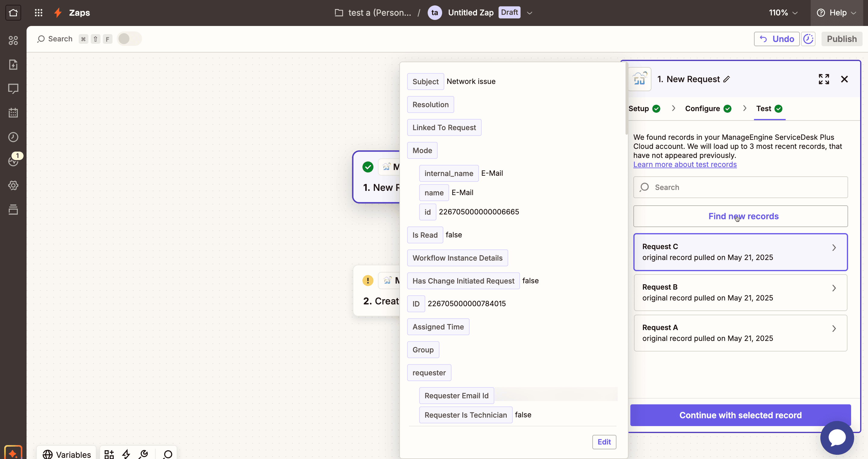Click the records Search input field

740,187
